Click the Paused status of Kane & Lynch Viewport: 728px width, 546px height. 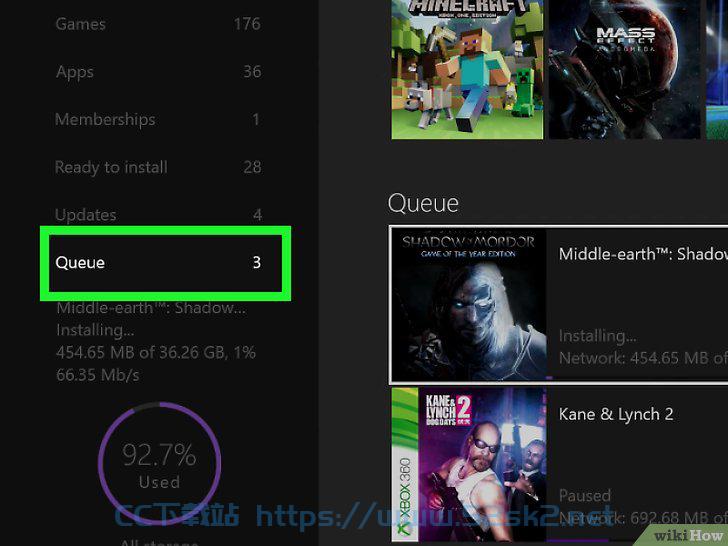pyautogui.click(x=585, y=495)
